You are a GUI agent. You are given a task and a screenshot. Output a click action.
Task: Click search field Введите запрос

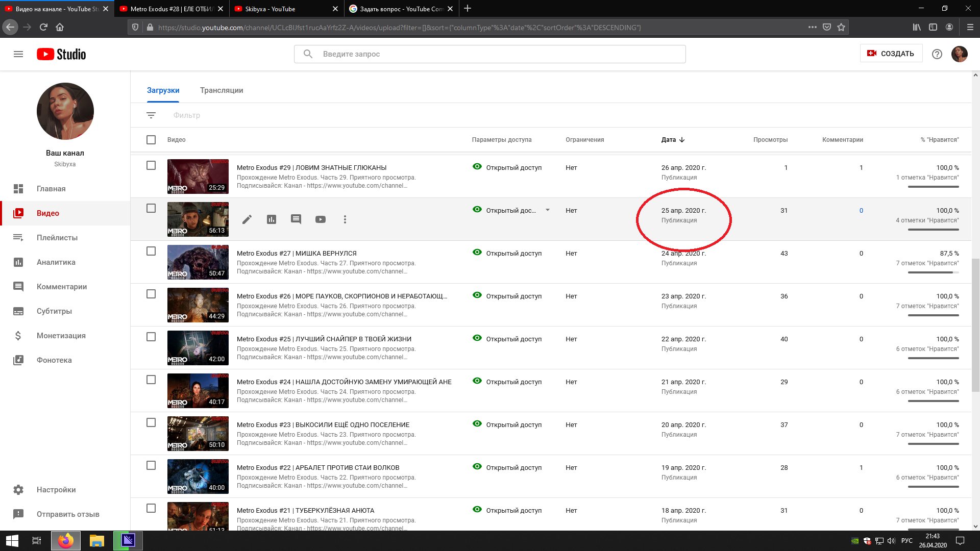[490, 54]
